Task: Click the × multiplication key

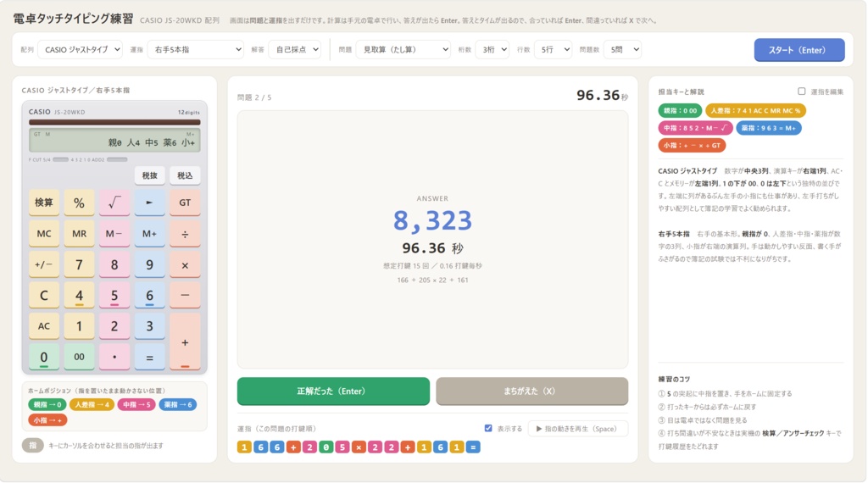Action: coord(185,264)
